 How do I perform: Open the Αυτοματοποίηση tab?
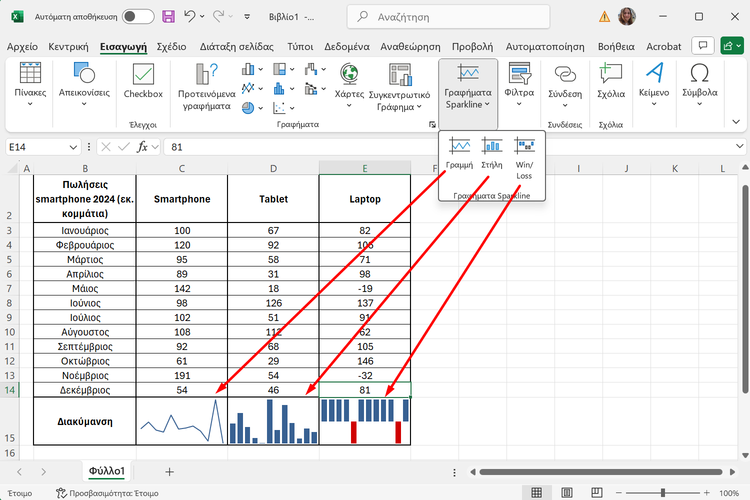coord(545,46)
